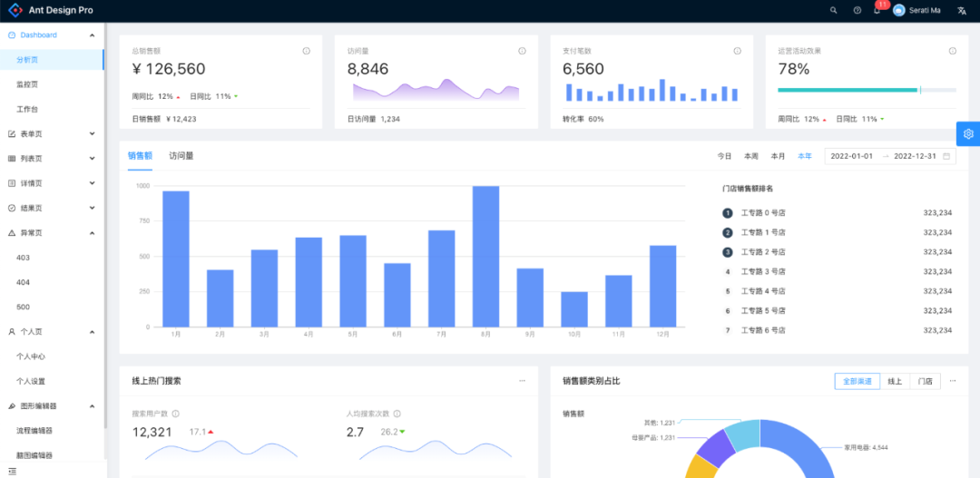The height and width of the screenshot is (478, 980).
Task: Click the 本月 time range link
Action: click(778, 156)
